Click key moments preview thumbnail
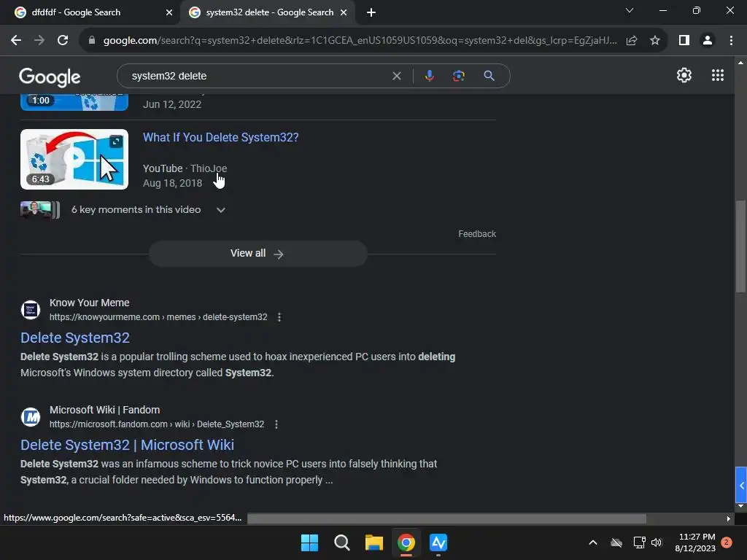Viewport: 747px width, 560px height. (40, 209)
